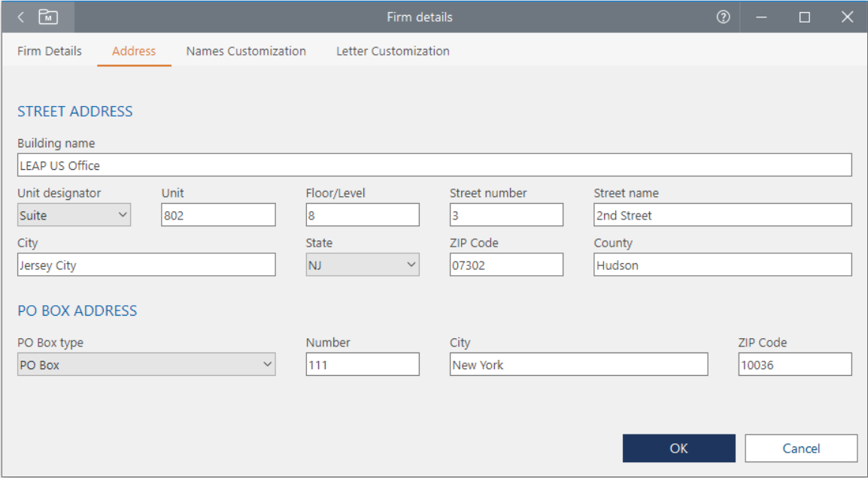868x478 pixels.
Task: Focus the Street name input field
Action: pos(722,215)
